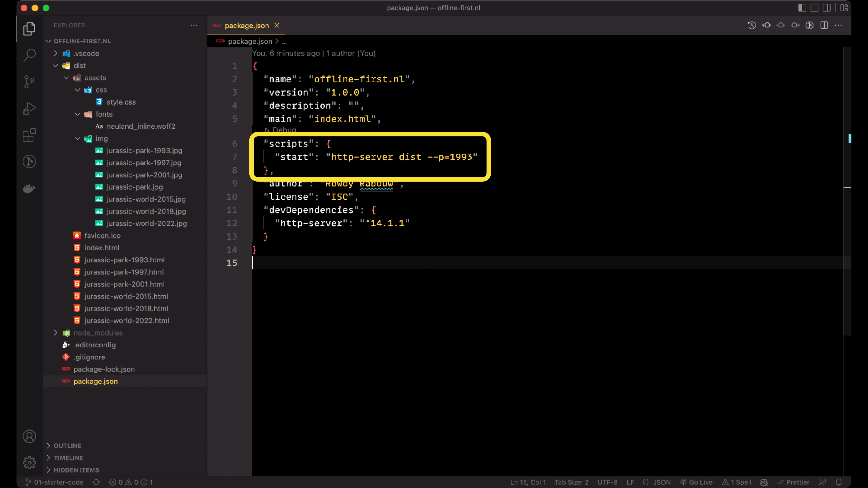Change indentation via Tab Size: 2
Viewport: 868px width, 488px height.
point(572,482)
